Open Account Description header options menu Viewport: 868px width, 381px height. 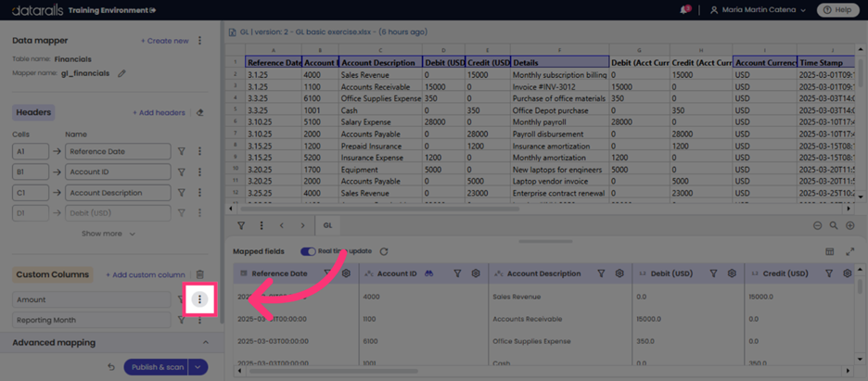pyautogui.click(x=199, y=193)
